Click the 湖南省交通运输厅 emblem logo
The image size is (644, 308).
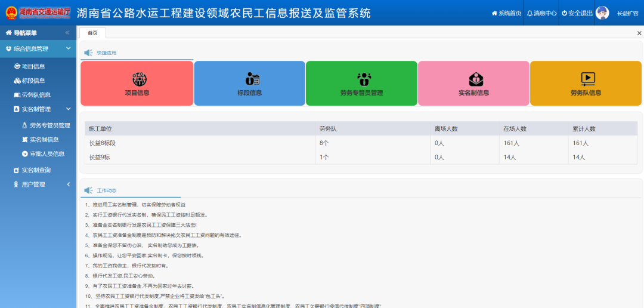click(11, 13)
